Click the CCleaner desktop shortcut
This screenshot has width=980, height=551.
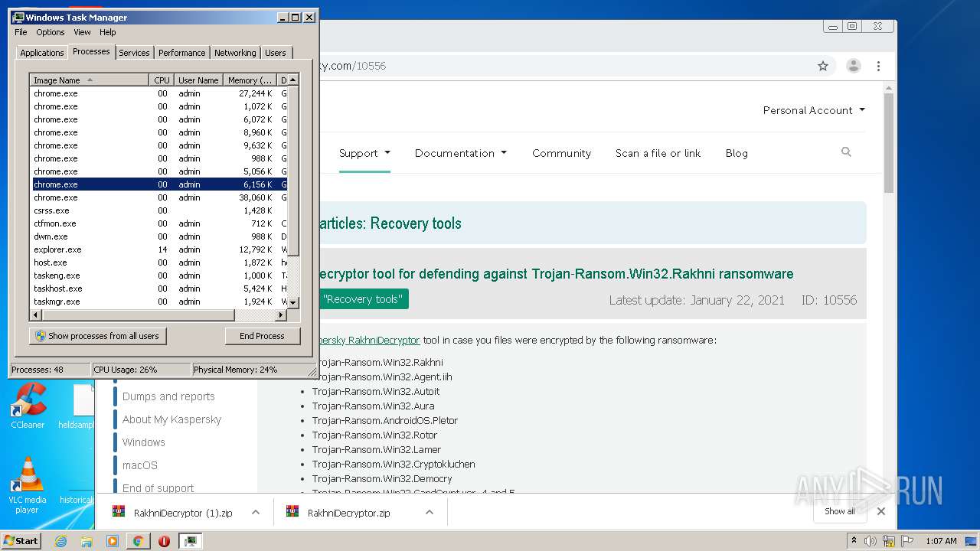[28, 406]
